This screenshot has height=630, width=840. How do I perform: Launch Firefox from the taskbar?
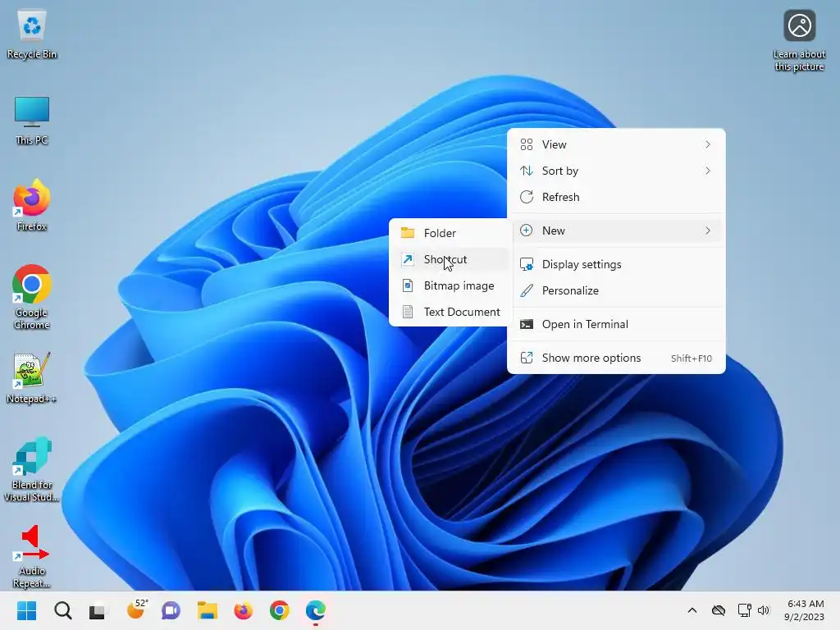pos(243,610)
